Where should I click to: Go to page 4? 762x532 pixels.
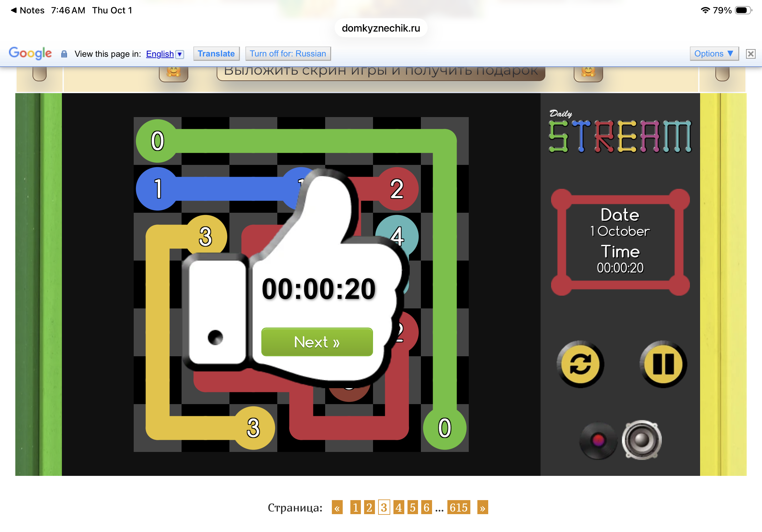(399, 507)
